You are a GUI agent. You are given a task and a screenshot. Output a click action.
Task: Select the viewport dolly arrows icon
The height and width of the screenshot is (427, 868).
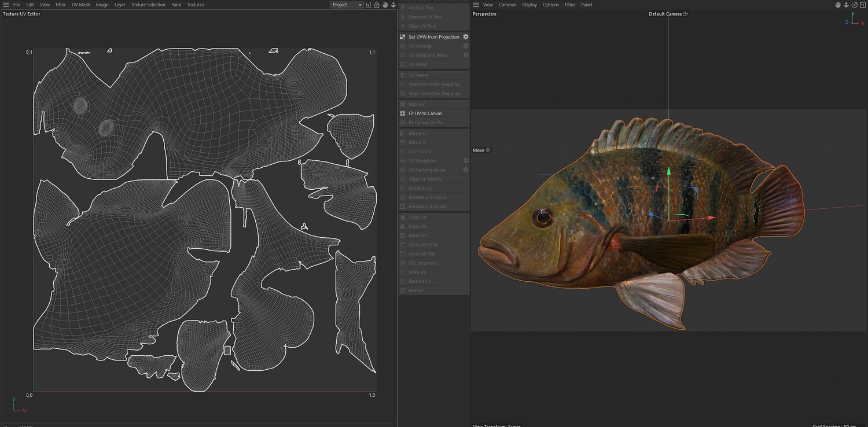(x=846, y=5)
